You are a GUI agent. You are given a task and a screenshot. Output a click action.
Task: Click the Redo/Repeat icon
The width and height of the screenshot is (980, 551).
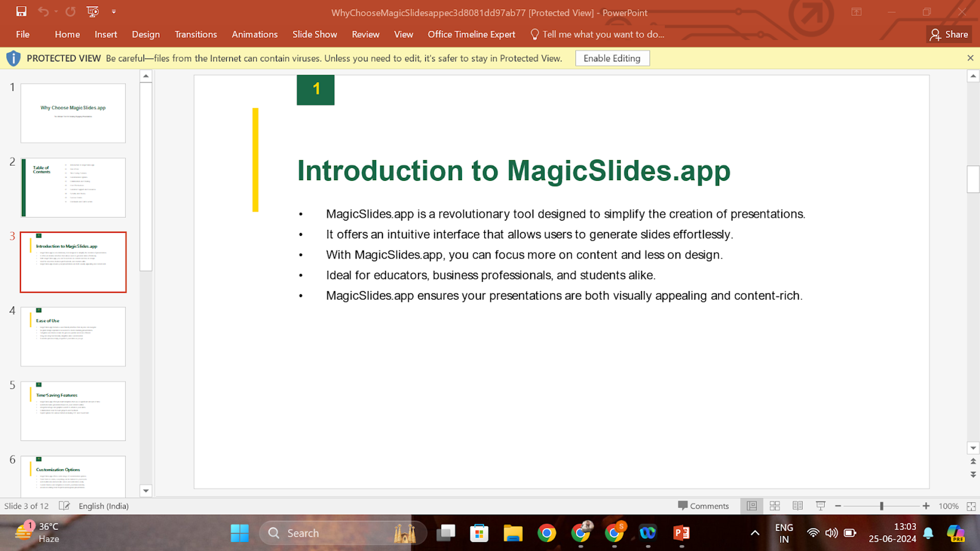(71, 11)
